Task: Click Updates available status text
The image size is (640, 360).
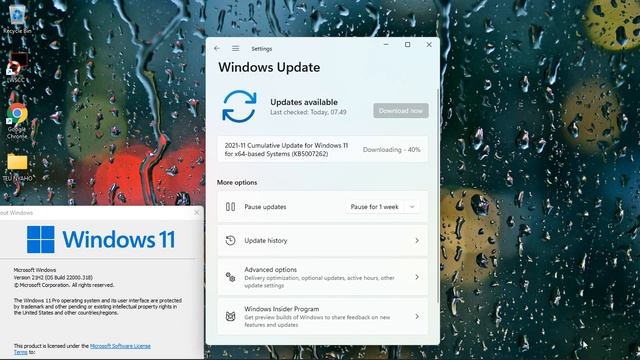Action: 304,102
